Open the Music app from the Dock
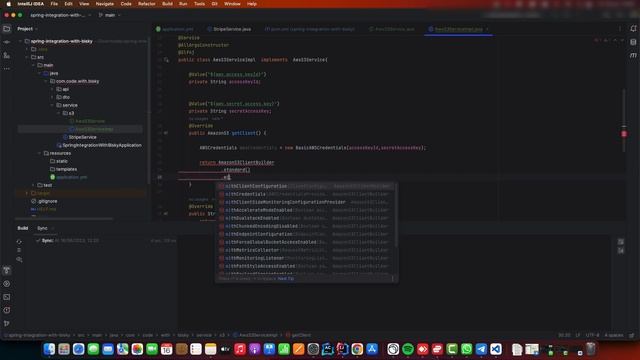The width and height of the screenshot is (640, 360). (240, 349)
